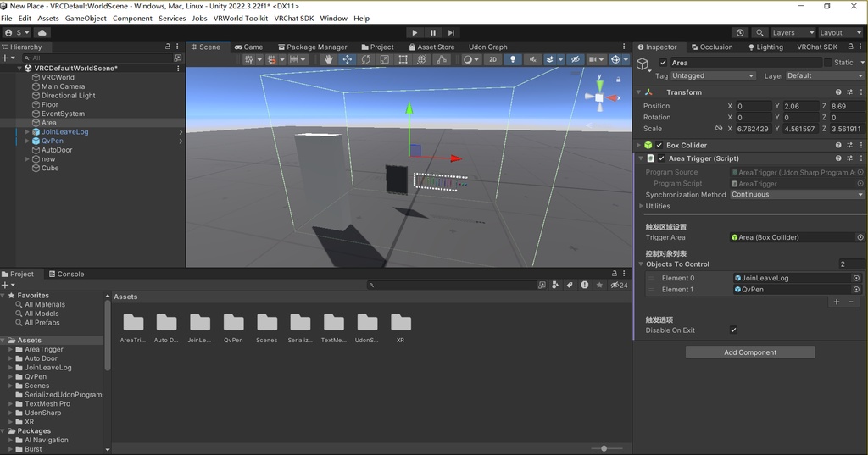Toggle the Hierarchy lock icon
The width and height of the screenshot is (868, 455).
tap(168, 47)
